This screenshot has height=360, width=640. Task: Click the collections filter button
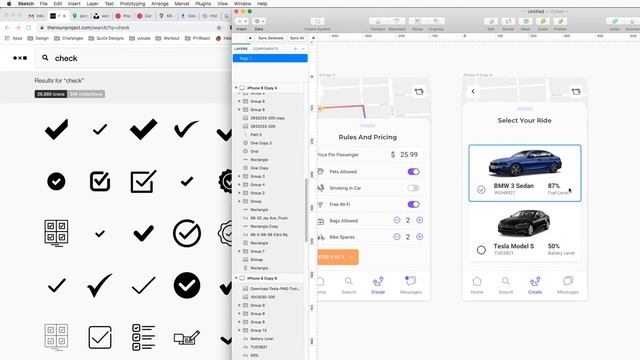coord(86,94)
